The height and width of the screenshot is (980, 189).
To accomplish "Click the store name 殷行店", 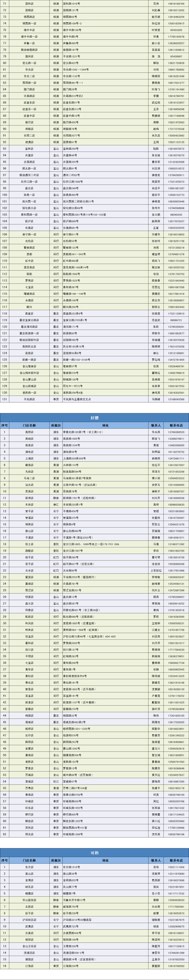I will pos(29,123).
